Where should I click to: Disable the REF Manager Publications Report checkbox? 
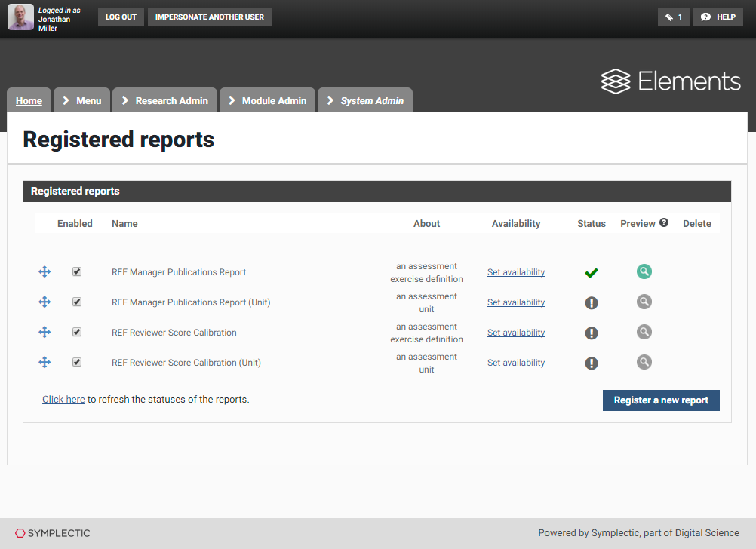click(77, 271)
